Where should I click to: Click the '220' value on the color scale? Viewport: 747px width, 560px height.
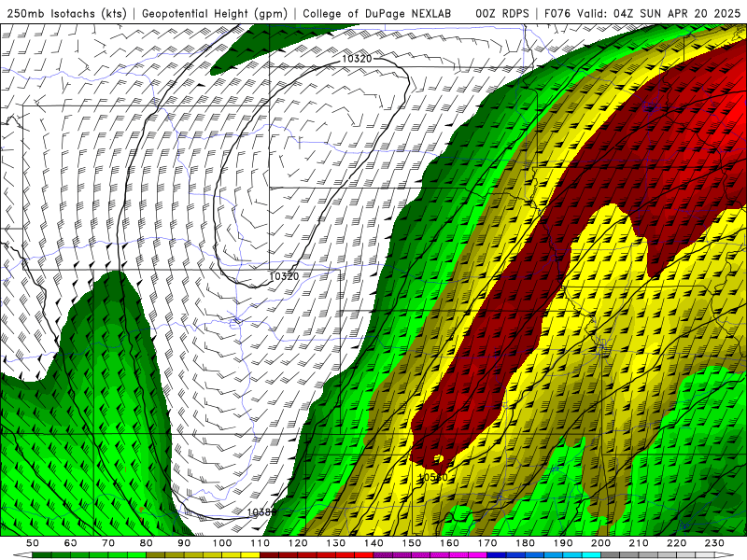point(677,543)
